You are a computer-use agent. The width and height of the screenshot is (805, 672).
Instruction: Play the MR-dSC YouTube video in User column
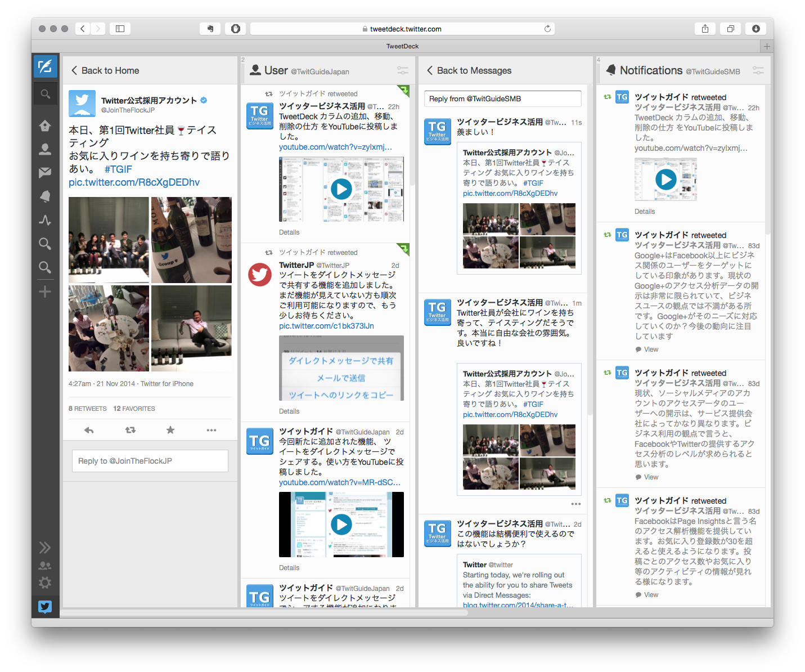341,525
